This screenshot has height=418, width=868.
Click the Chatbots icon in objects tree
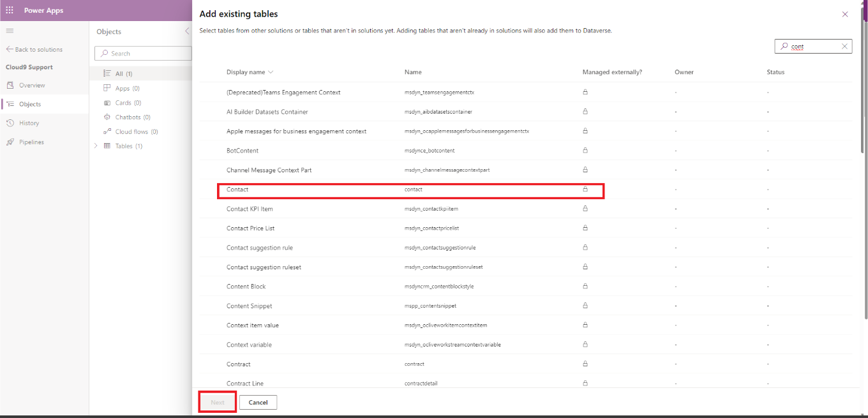click(107, 117)
